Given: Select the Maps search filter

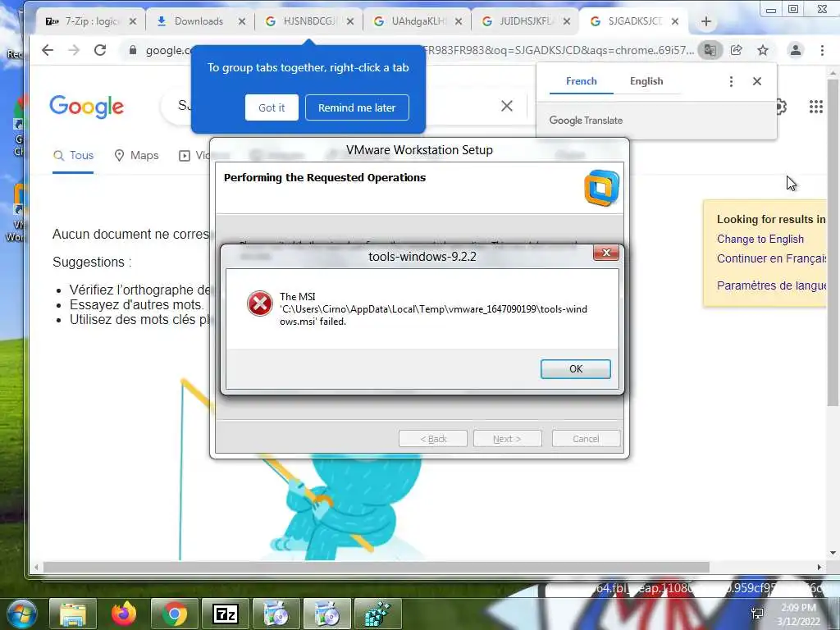Looking at the screenshot, I should (137, 155).
